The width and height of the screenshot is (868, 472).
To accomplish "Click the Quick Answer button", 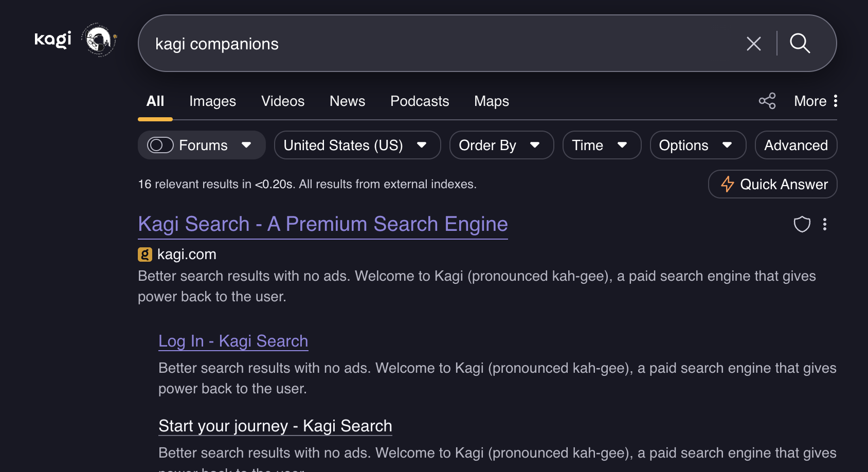I will coord(772,184).
